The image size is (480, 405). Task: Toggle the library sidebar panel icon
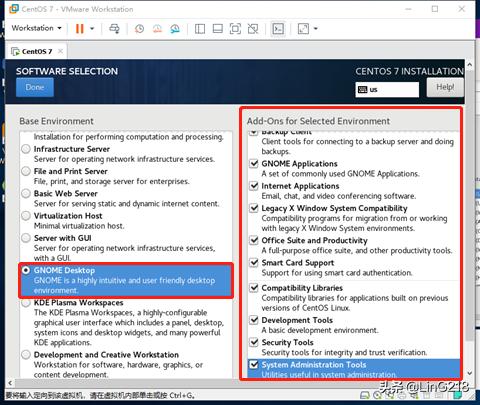click(x=200, y=29)
